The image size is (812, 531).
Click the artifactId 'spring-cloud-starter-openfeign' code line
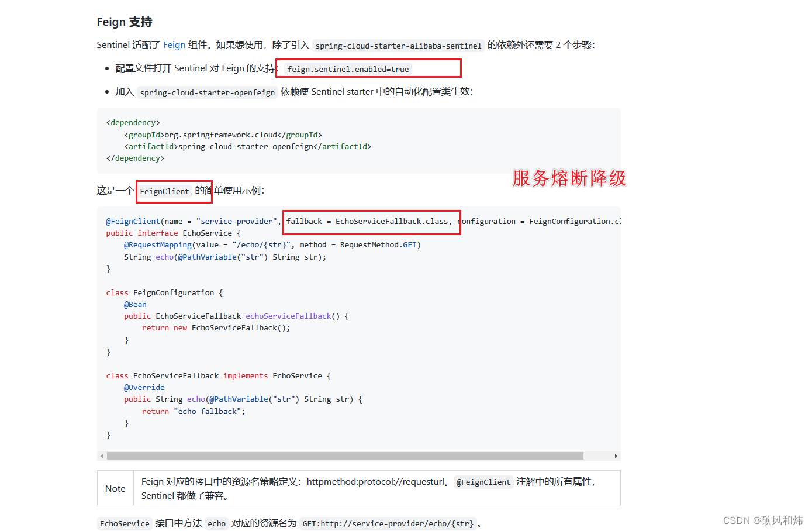(x=248, y=146)
